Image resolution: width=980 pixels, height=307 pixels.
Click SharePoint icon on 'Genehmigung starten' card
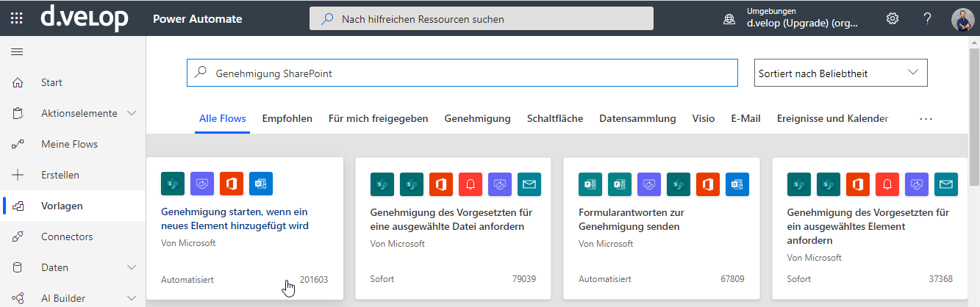pyautogui.click(x=173, y=184)
